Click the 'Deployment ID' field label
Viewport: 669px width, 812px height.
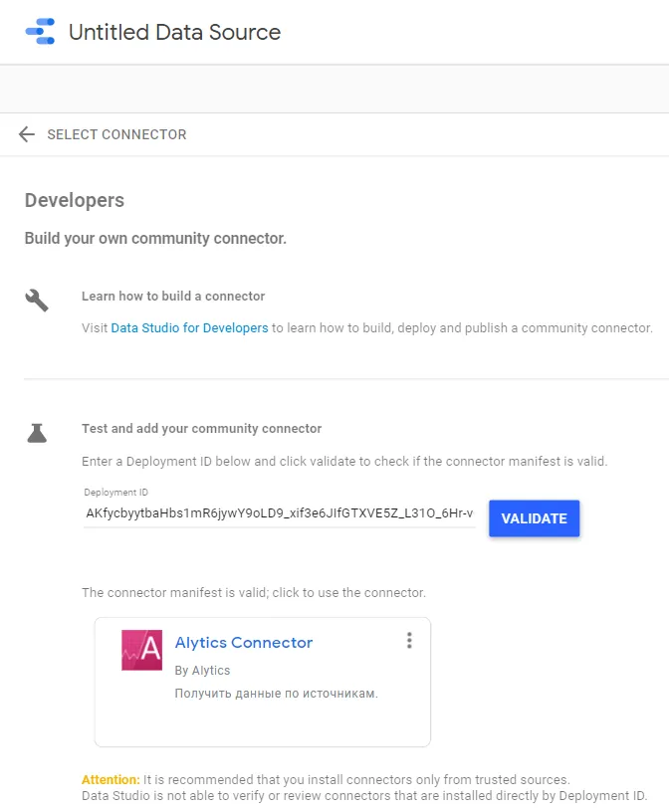pyautogui.click(x=116, y=493)
